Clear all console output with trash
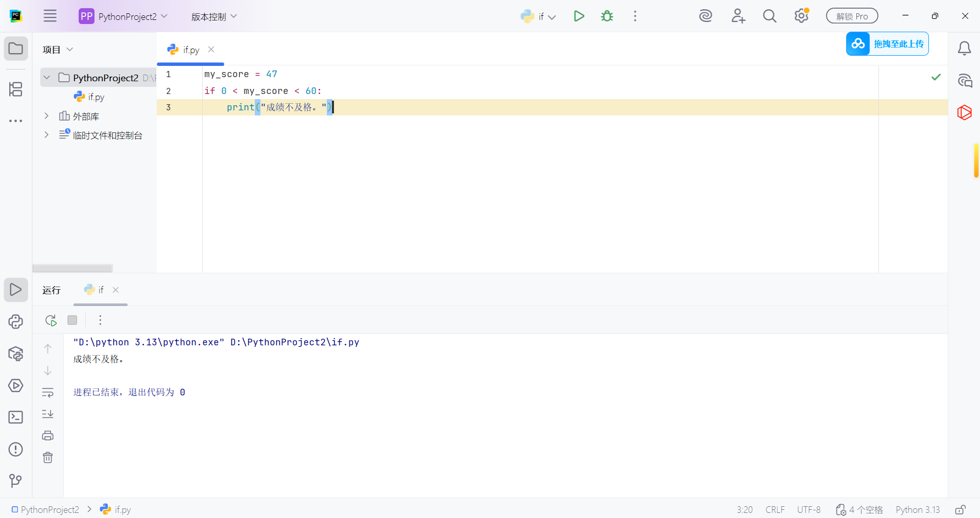The image size is (980, 518). point(47,457)
